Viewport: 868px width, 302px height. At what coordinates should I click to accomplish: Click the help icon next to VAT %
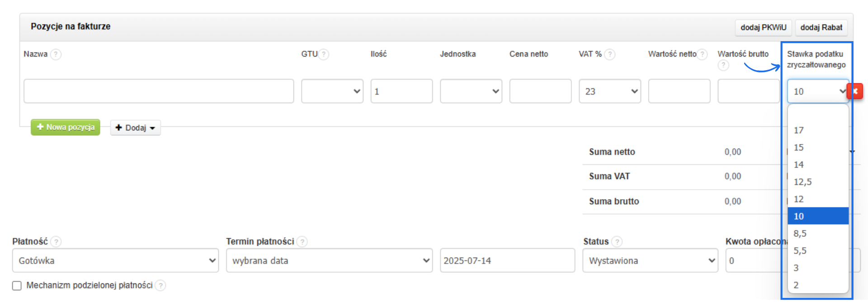(x=609, y=54)
